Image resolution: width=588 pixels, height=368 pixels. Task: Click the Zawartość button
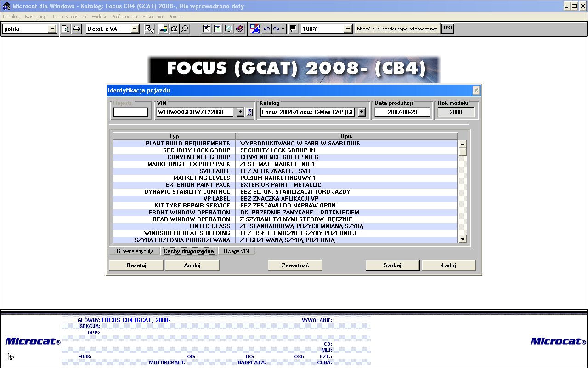(295, 265)
